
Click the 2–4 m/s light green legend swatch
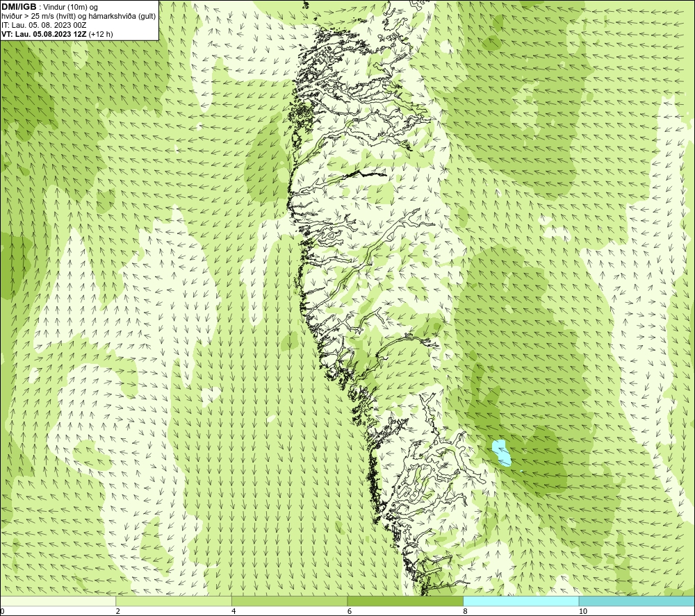pos(174,601)
